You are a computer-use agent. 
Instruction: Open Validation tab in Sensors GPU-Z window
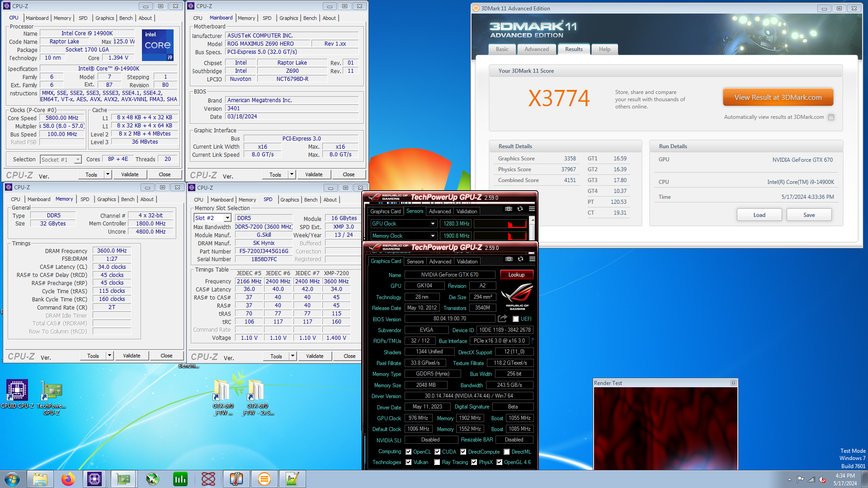click(x=467, y=211)
